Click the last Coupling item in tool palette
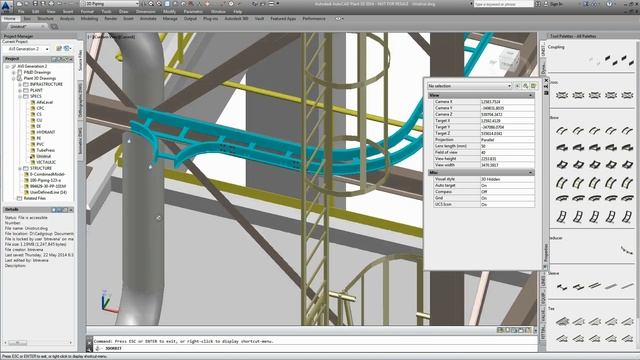The height and width of the screenshot is (360, 640). pyautogui.click(x=628, y=61)
